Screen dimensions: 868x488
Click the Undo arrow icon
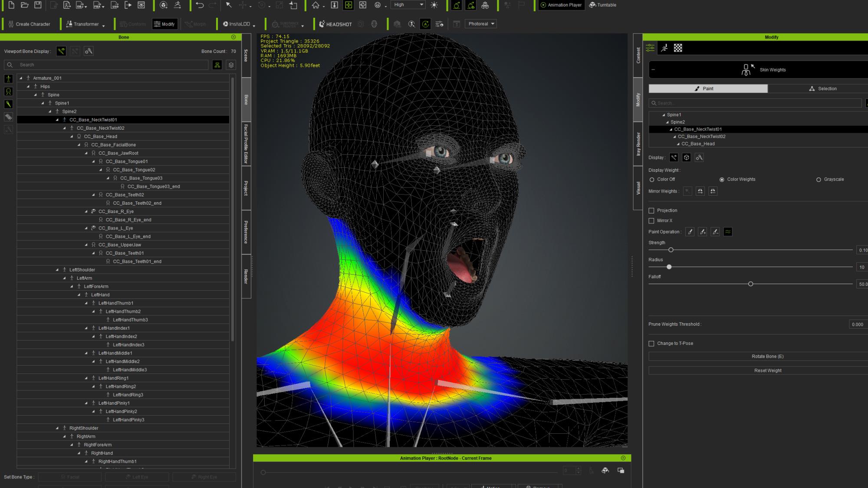tap(200, 5)
